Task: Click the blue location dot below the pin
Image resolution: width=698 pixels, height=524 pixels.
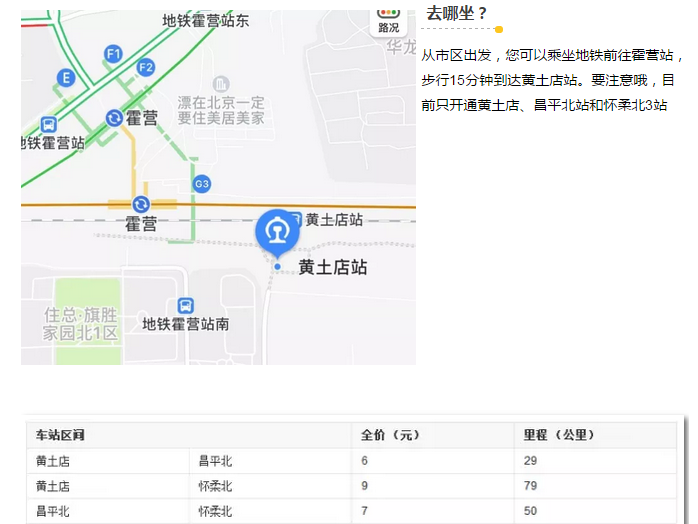Action: 278,267
